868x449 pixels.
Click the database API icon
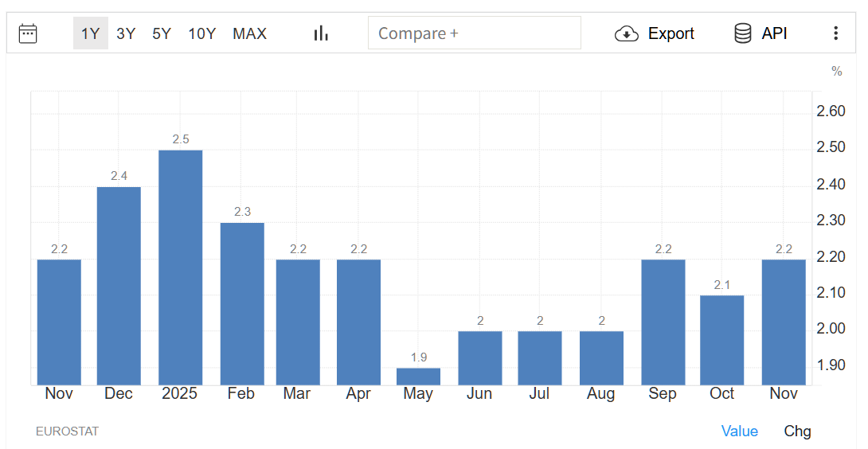(742, 33)
